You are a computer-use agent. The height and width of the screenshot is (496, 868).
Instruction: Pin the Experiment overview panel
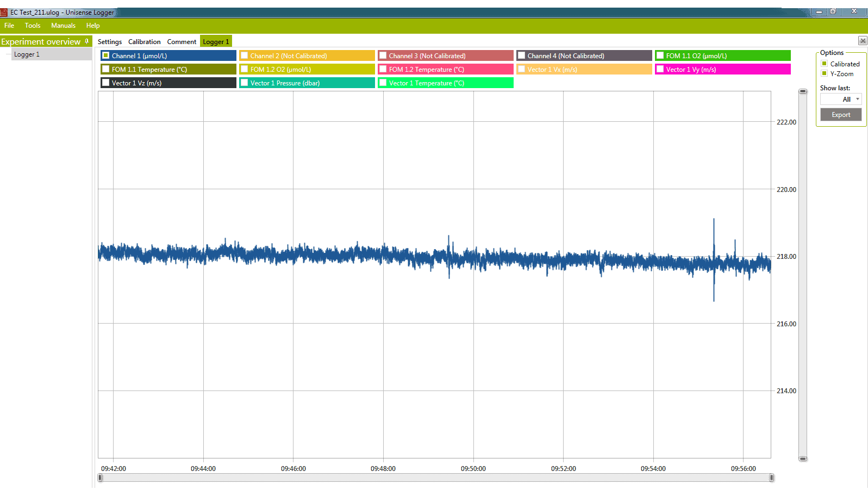point(86,41)
